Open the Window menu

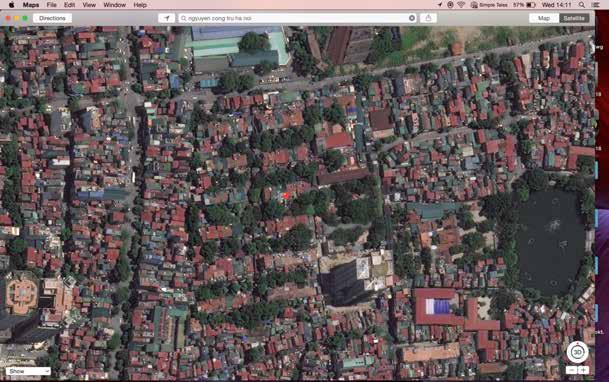115,5
